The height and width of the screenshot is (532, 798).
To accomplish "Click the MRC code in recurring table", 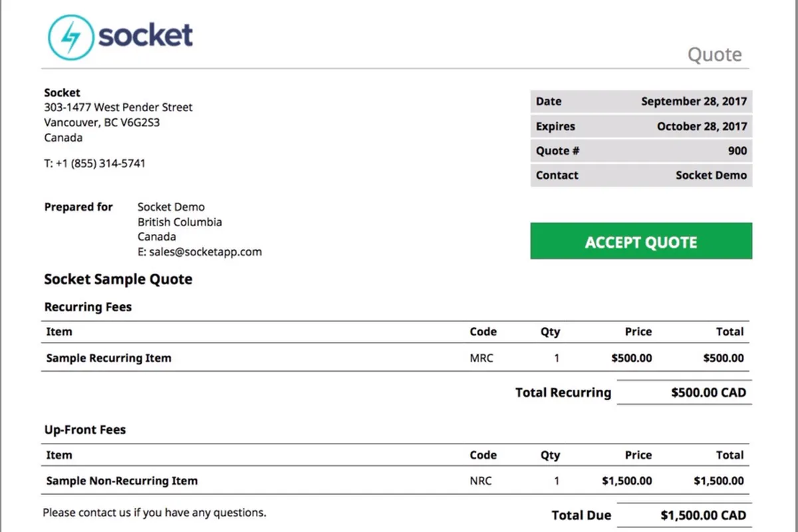I will coord(481,358).
